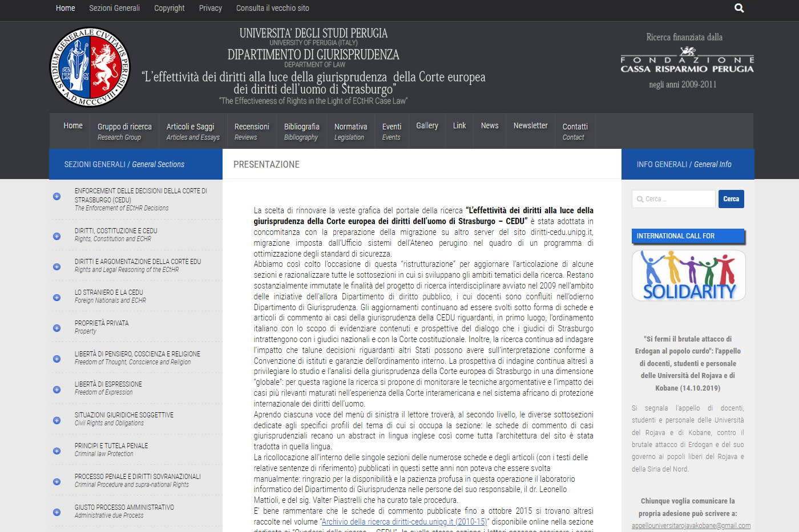Expand Proprietà privata plus icon

[x=57, y=328]
